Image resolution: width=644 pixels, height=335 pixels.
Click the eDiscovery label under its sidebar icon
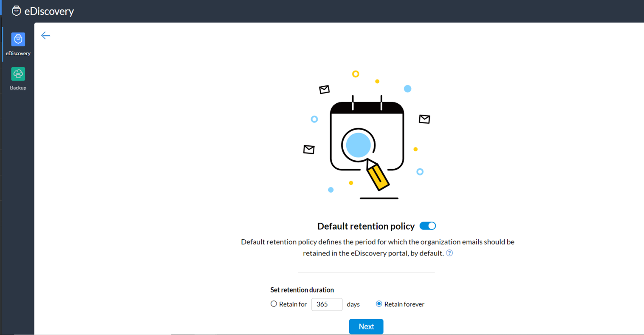(x=18, y=54)
